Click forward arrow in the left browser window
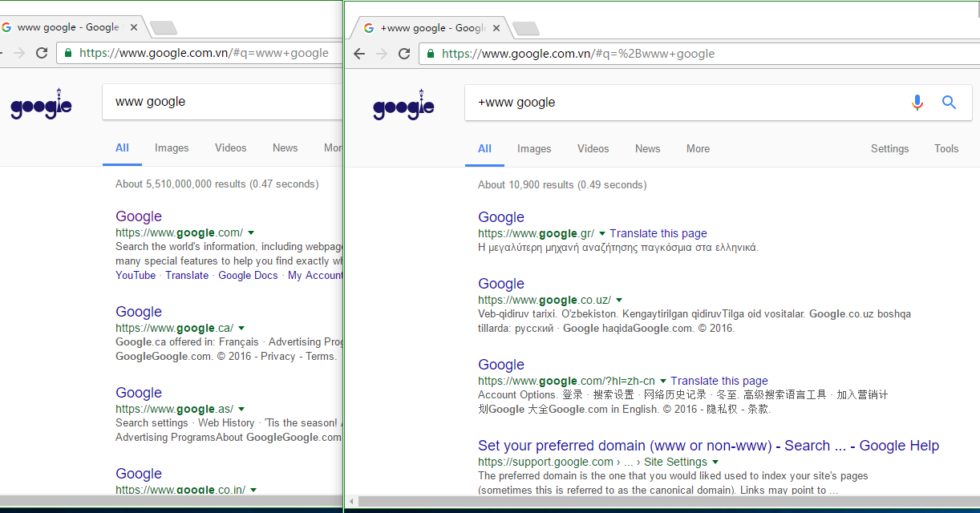Screen dimensions: 980x513 tap(19, 53)
